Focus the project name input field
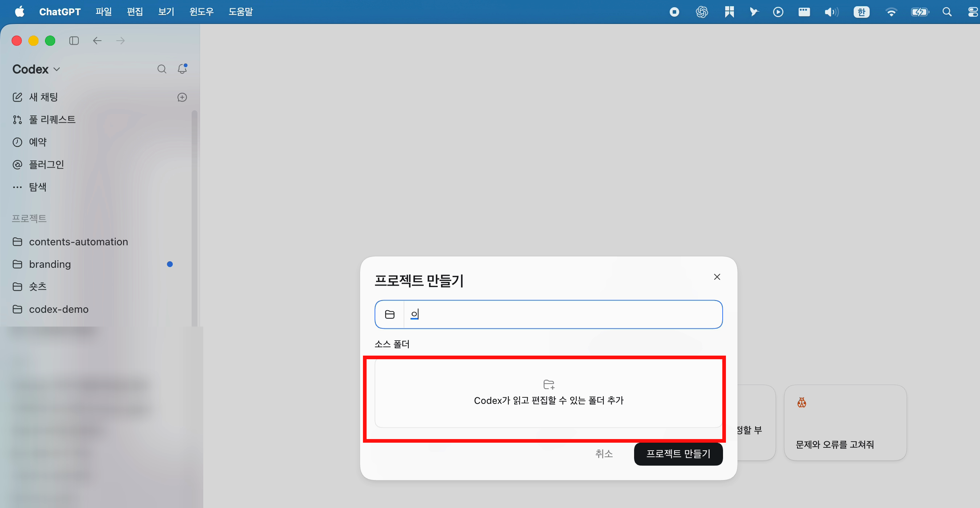The image size is (980, 508). [563, 315]
